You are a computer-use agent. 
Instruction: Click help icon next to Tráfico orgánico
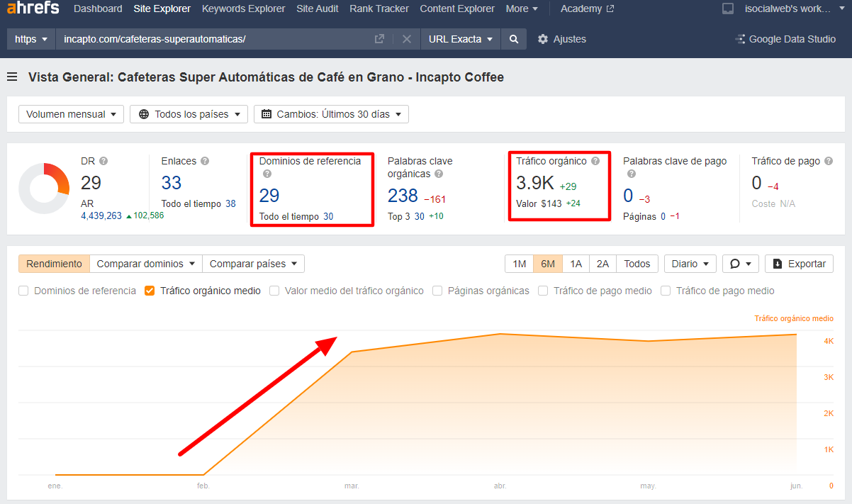(x=595, y=161)
